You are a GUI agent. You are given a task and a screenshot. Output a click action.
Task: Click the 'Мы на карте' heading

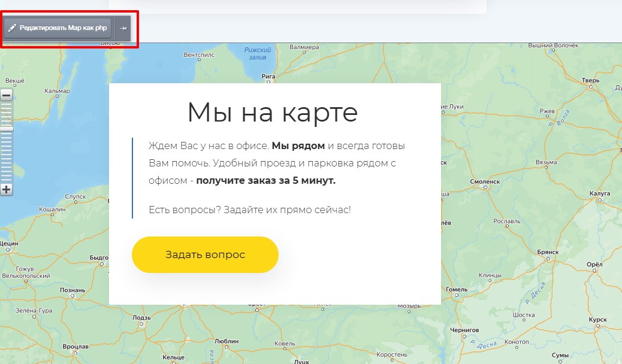[272, 112]
